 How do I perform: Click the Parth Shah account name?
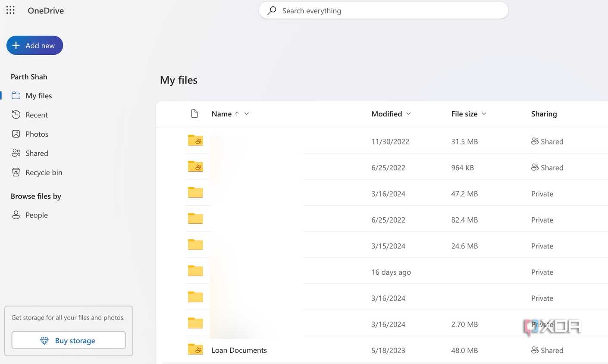[x=29, y=77]
